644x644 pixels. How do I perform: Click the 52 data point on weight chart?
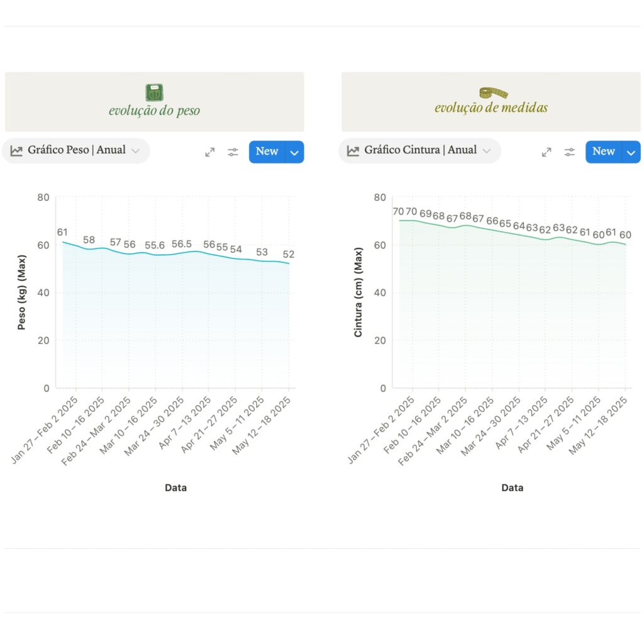(289, 263)
